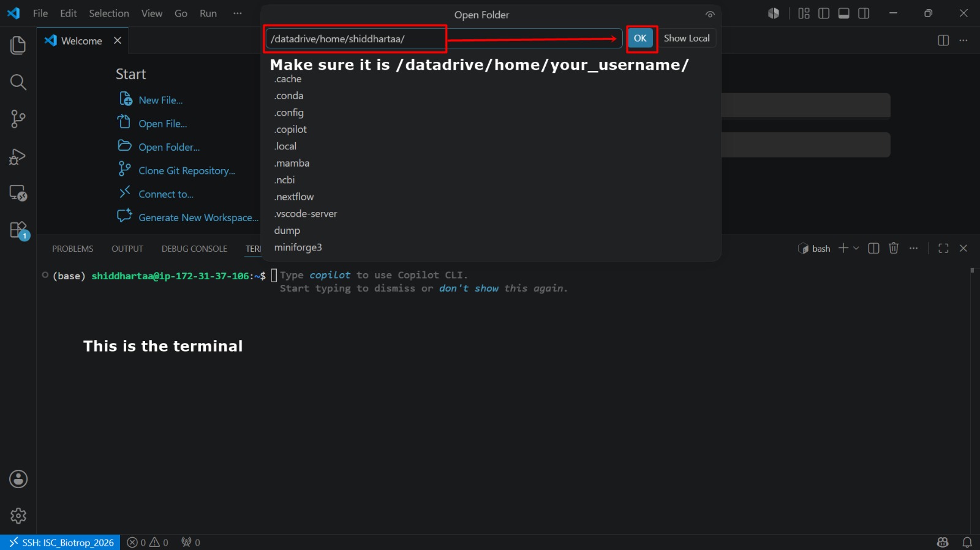Open the Copilot status icon in status bar

pos(943,543)
